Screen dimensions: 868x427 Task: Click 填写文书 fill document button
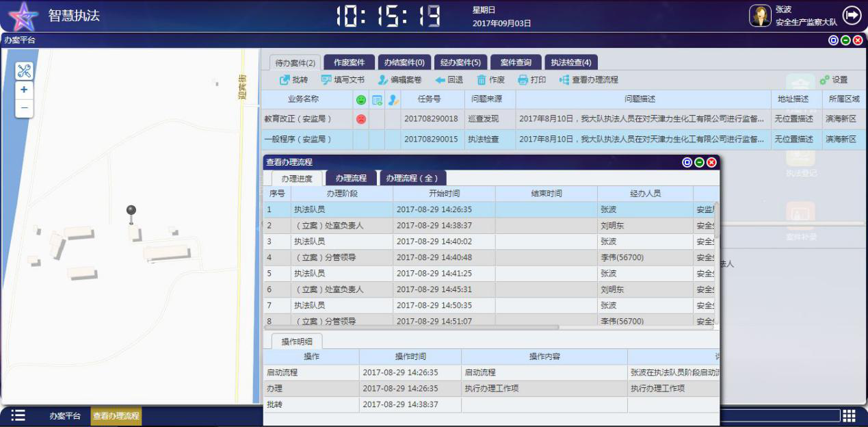(327, 80)
